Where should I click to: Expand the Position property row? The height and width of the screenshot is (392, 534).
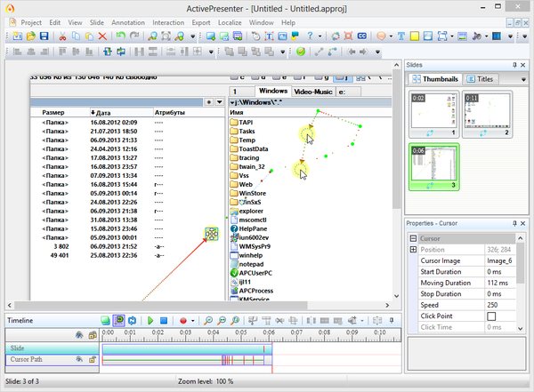[412, 251]
